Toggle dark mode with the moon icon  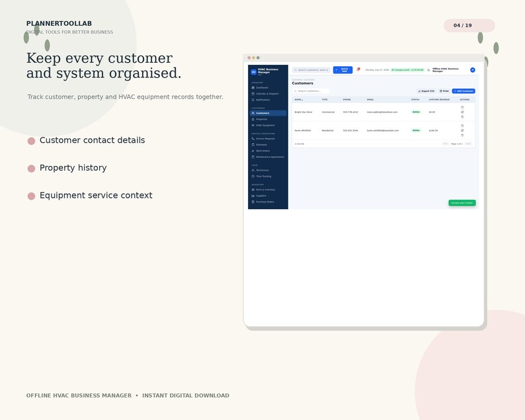(428, 70)
